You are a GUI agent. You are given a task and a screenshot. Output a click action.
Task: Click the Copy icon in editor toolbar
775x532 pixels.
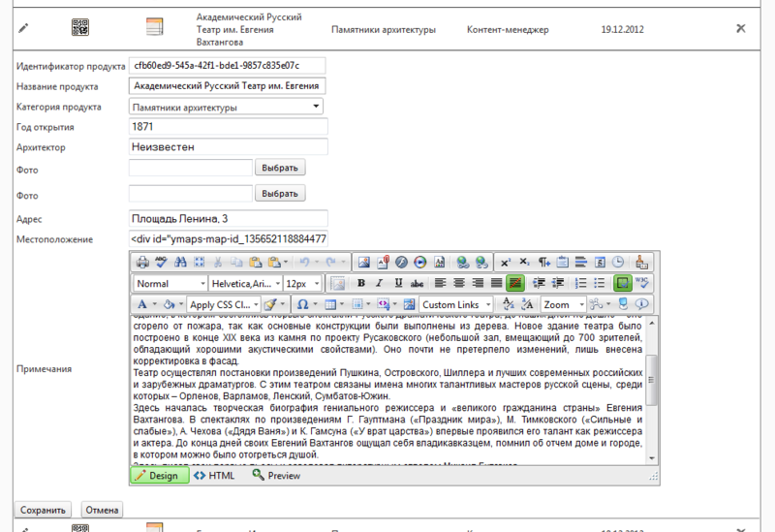pos(236,262)
